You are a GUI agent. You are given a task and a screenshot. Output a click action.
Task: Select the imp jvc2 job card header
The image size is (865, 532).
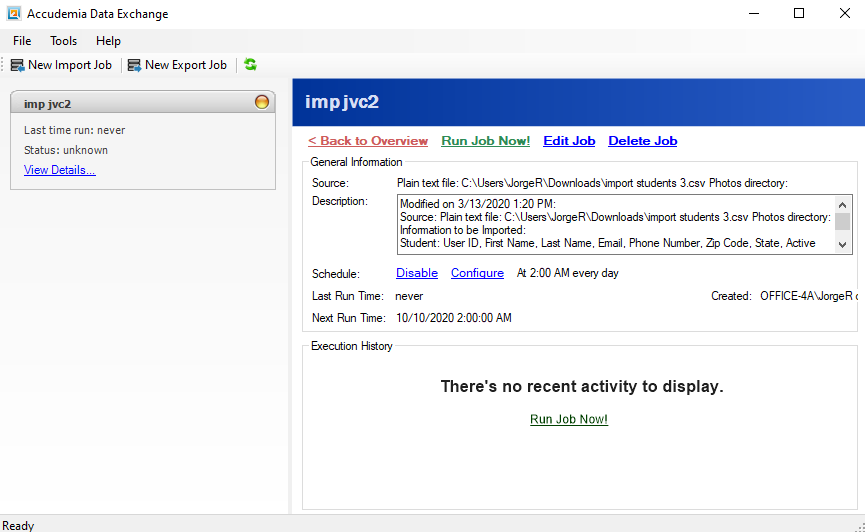click(x=142, y=103)
